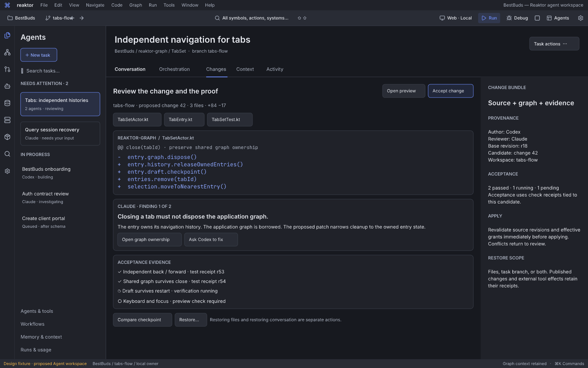Navigate back with the left arrow

pos(72,18)
